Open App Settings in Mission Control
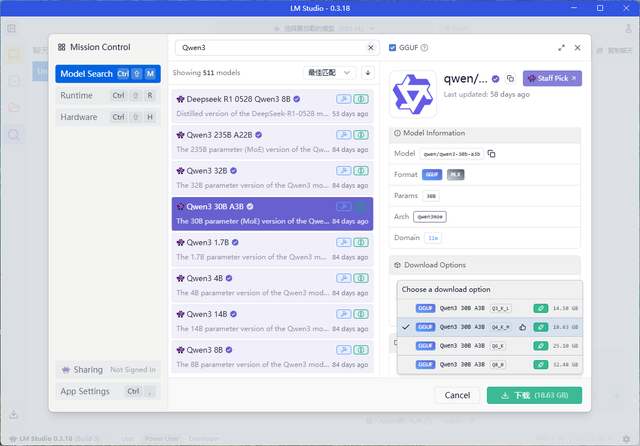Image resolution: width=640 pixels, height=446 pixels. tap(108, 391)
